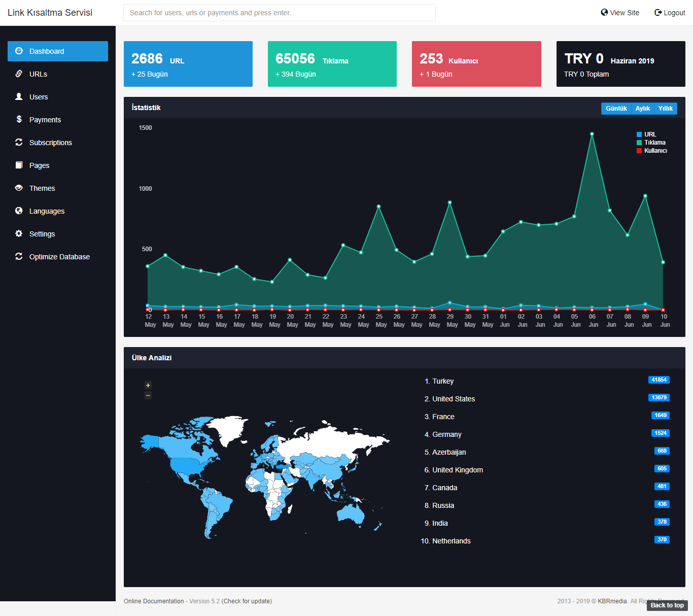Click the Subscriptions refresh icon
The height and width of the screenshot is (616, 693).
point(19,142)
